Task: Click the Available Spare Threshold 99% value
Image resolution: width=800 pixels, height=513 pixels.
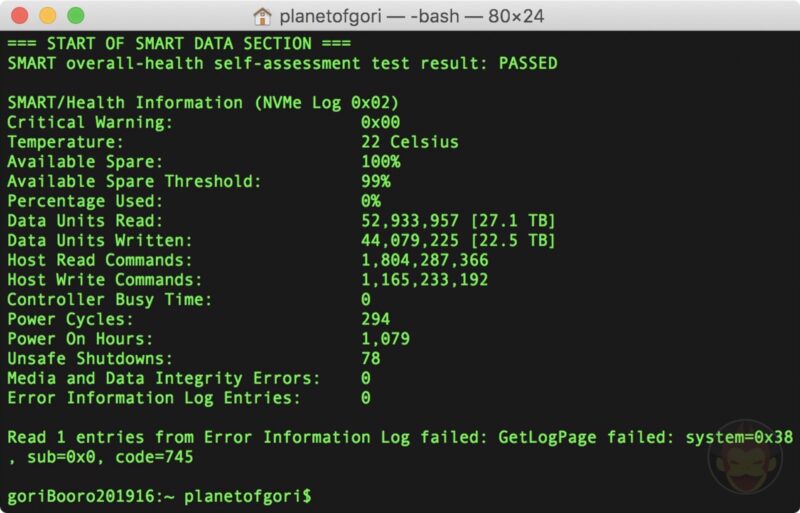Action: (x=376, y=181)
